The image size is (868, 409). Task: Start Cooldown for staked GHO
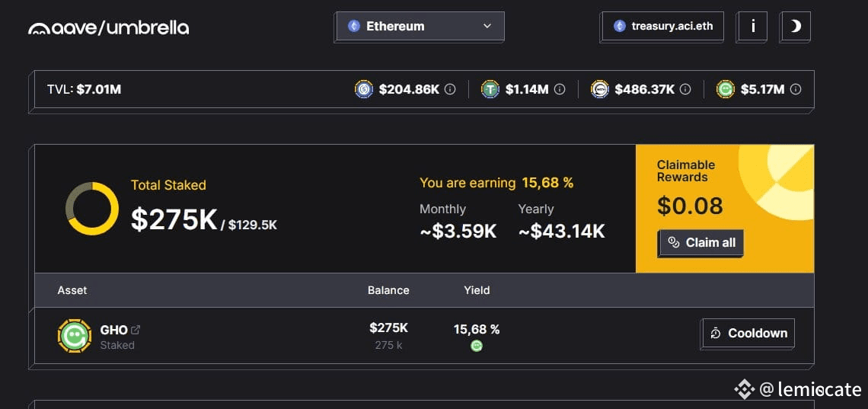point(749,333)
